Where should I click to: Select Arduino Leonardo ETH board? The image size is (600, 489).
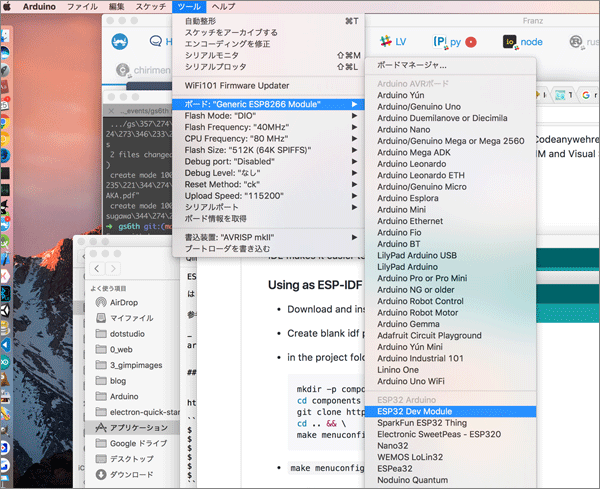pyautogui.click(x=450, y=175)
